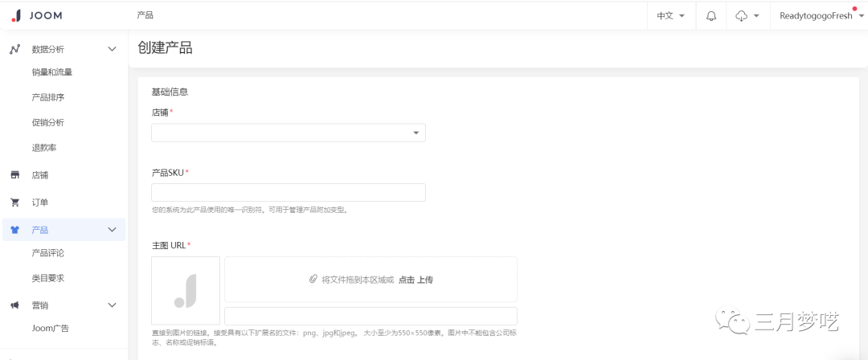Click the main image placeholder thumbnail

pyautogui.click(x=186, y=290)
